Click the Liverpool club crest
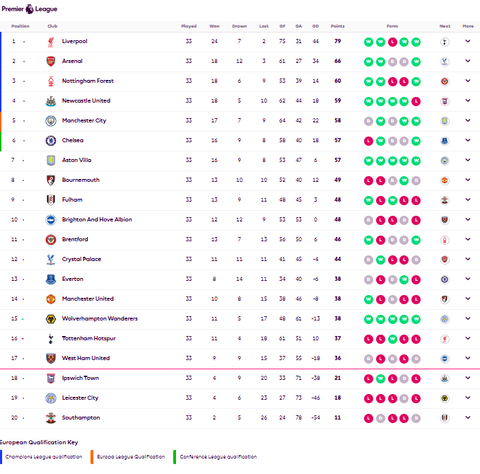Viewport: 480px width, 474px height. tap(51, 42)
